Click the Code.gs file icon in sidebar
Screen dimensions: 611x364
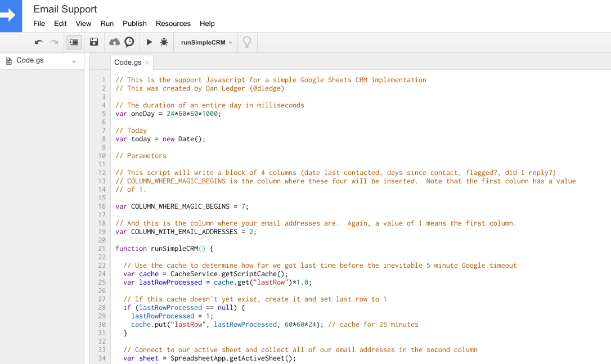pyautogui.click(x=8, y=60)
